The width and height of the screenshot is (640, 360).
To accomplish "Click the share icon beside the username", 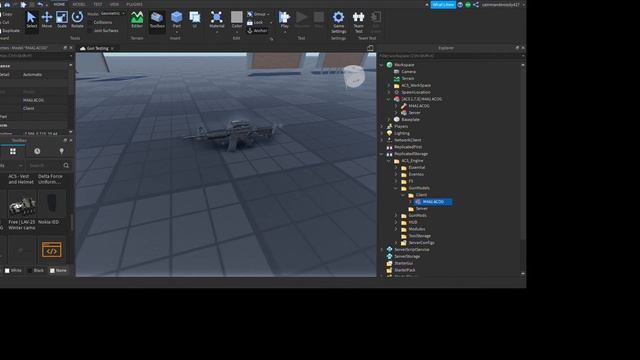I will [x=476, y=5].
